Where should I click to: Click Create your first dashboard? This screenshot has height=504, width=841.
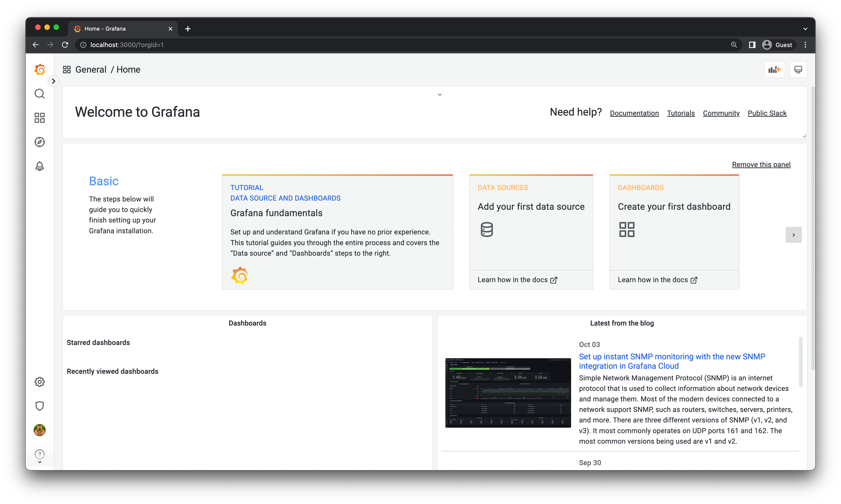[674, 207]
